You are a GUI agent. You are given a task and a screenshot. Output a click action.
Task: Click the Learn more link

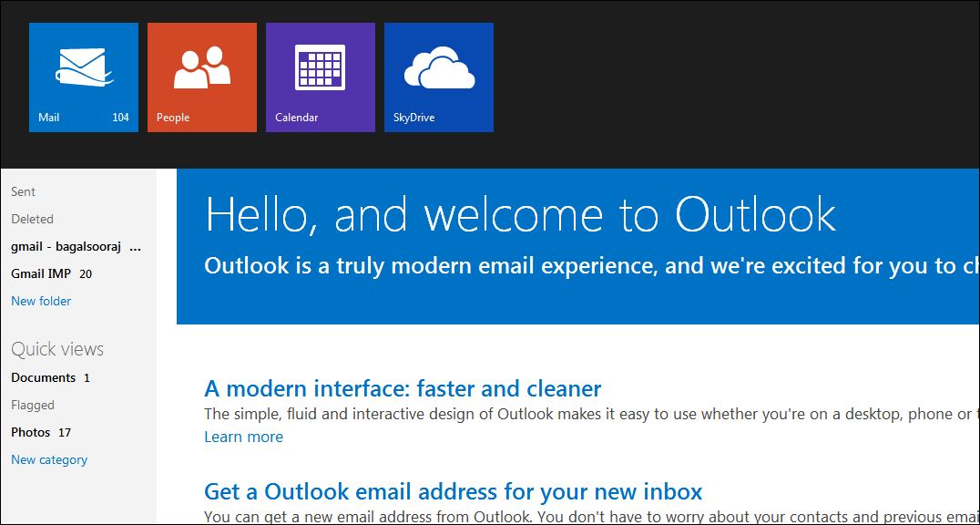243,437
